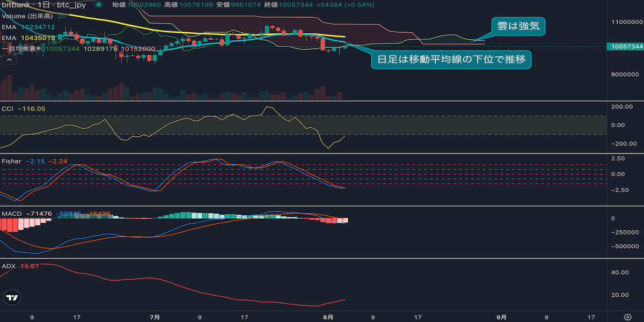Select the EMA 10234712 legend entry

pyautogui.click(x=29, y=27)
